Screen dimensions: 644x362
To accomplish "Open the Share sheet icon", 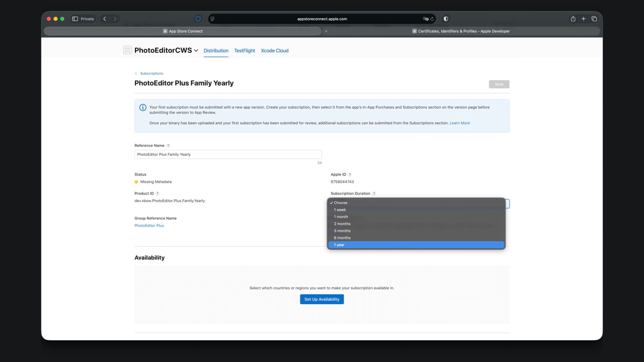I will (x=573, y=19).
